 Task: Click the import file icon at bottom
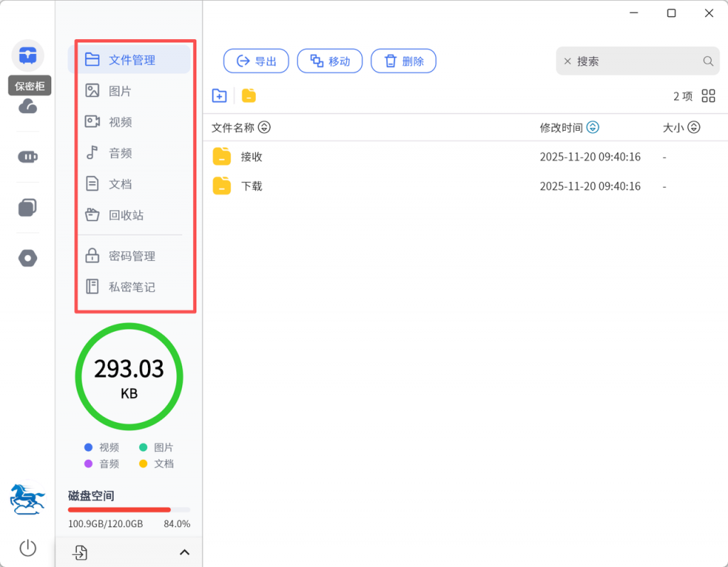[80, 552]
